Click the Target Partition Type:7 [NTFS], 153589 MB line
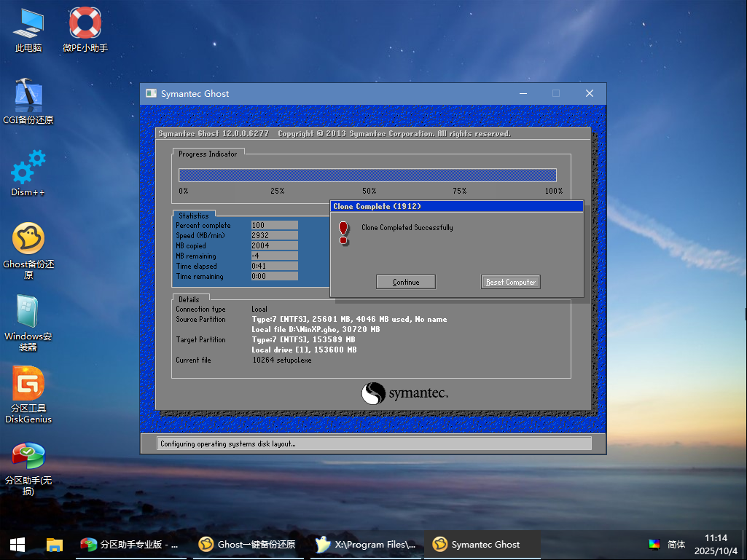This screenshot has width=747, height=560. [x=303, y=339]
